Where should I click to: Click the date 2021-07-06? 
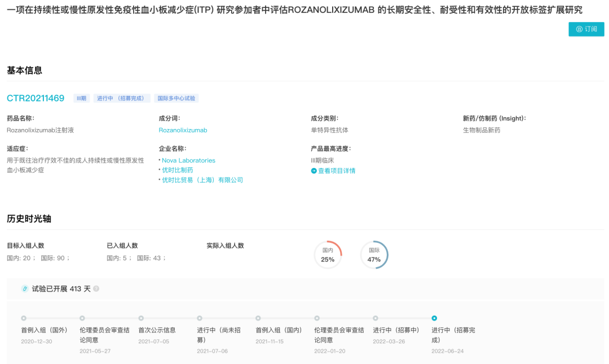point(213,351)
